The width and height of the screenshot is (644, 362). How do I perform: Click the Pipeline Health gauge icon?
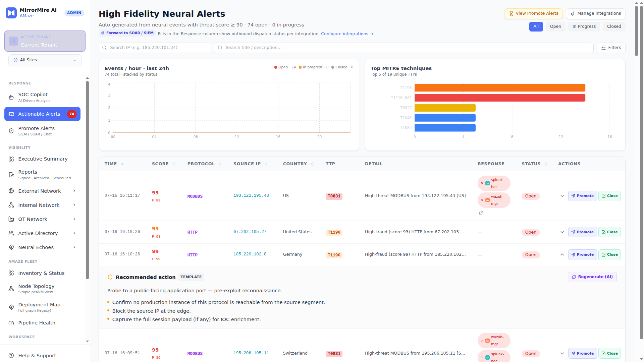tap(11, 323)
